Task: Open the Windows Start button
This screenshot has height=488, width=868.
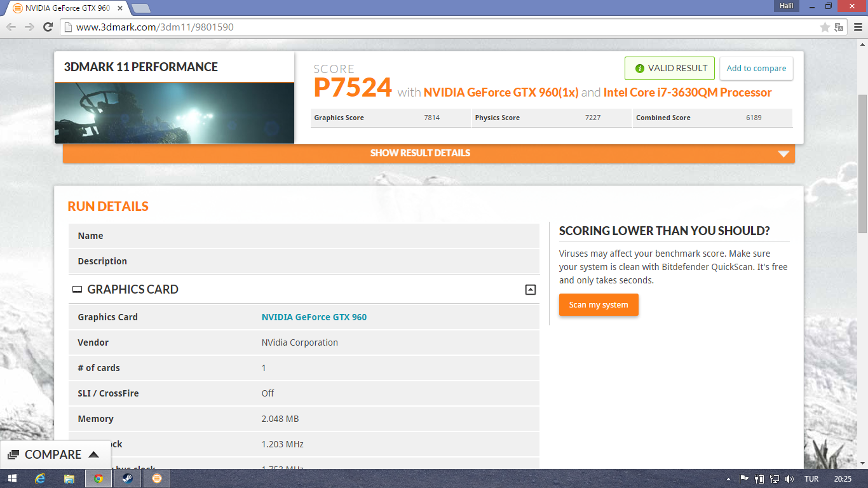Action: (11, 478)
